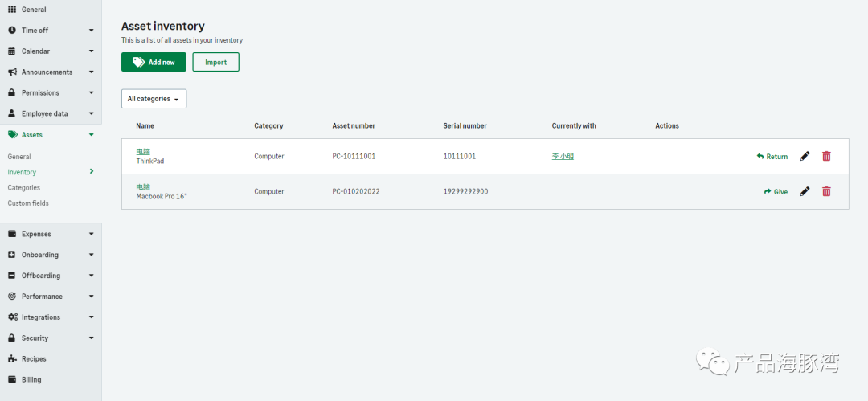Click the serial number 10111001

[x=460, y=157]
